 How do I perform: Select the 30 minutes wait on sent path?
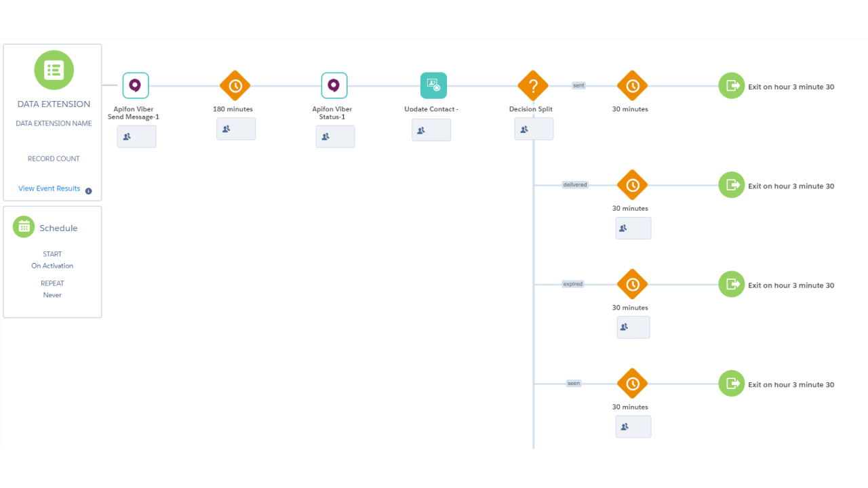tap(632, 86)
